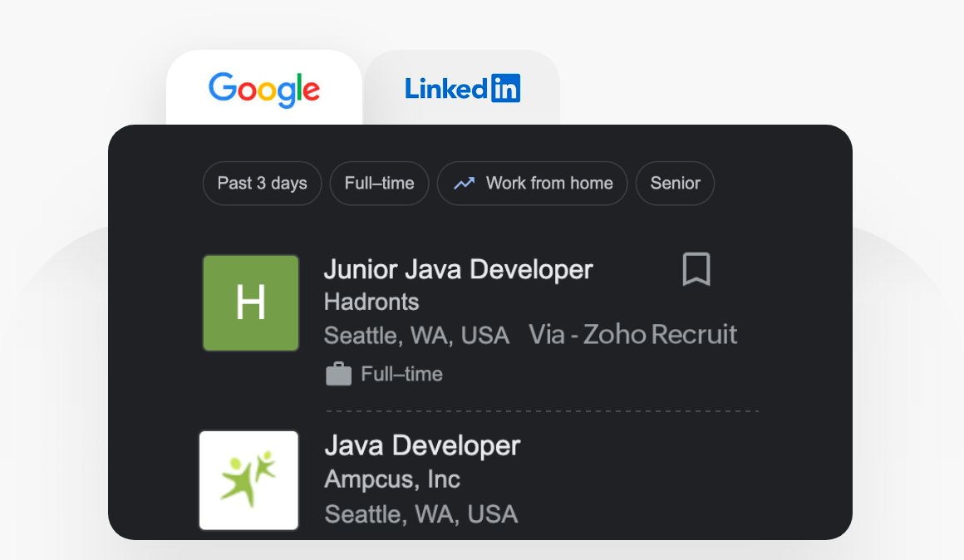Click the Ampcus, Inc company name

click(x=391, y=479)
